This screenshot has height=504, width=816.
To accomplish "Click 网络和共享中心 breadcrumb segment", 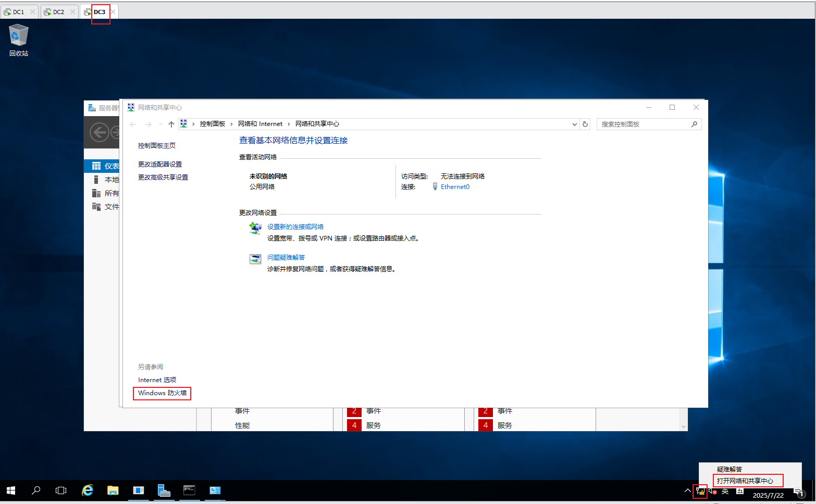I will point(317,124).
